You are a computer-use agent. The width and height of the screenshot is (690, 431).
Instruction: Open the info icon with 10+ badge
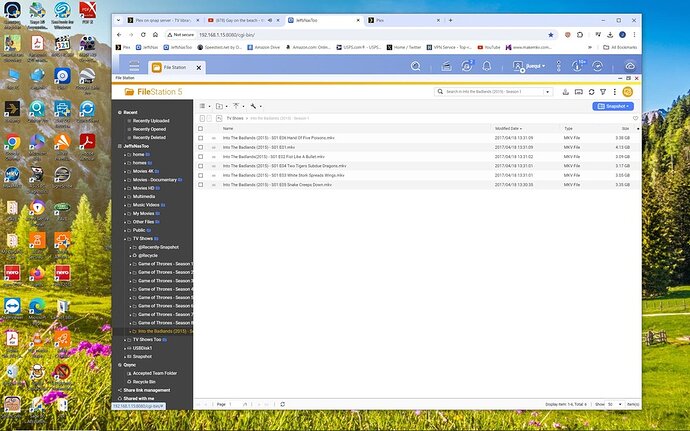click(x=577, y=66)
